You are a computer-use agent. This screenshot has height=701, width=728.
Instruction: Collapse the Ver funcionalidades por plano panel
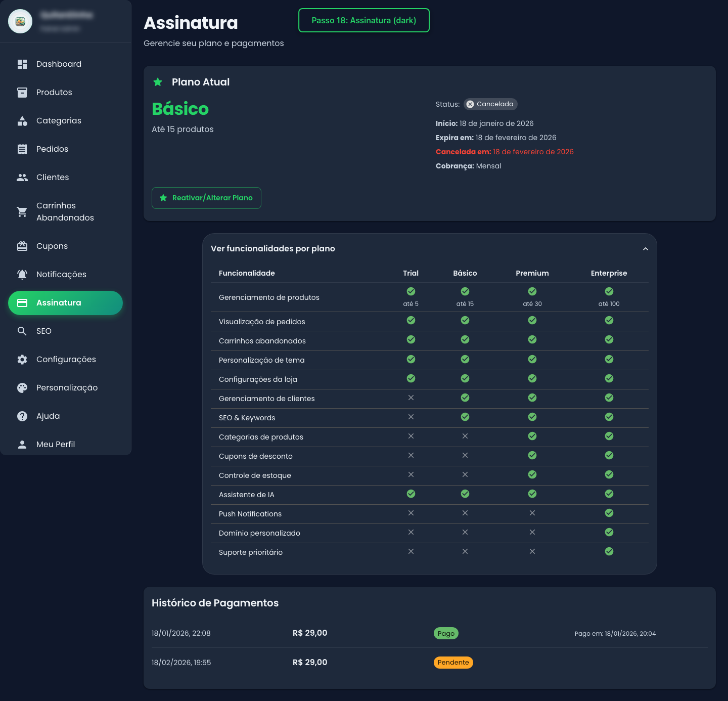pyautogui.click(x=645, y=249)
